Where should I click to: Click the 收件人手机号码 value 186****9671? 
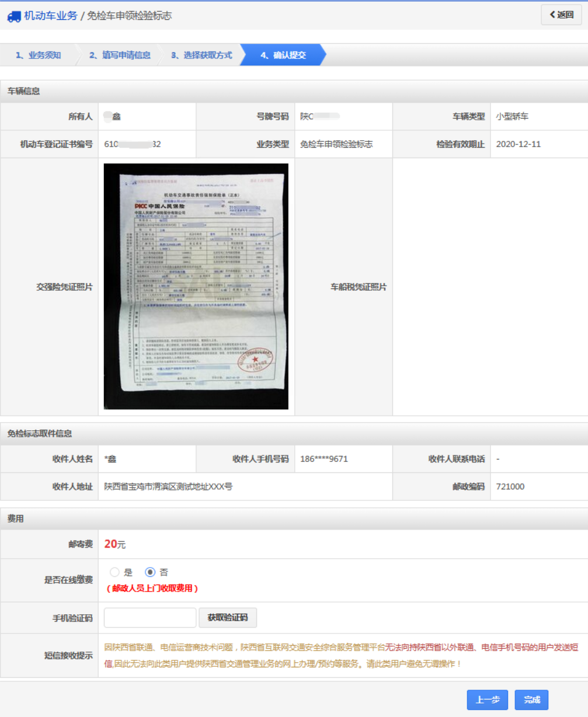tap(324, 459)
